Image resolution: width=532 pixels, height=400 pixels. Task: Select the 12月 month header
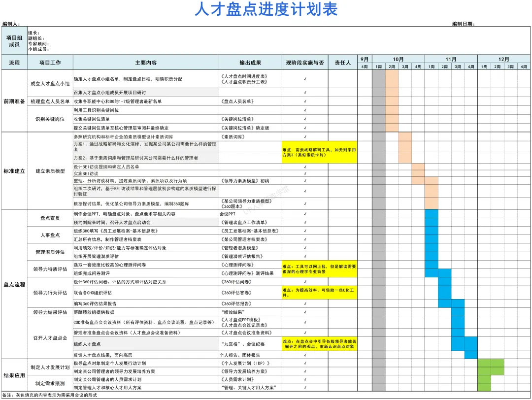pos(504,60)
